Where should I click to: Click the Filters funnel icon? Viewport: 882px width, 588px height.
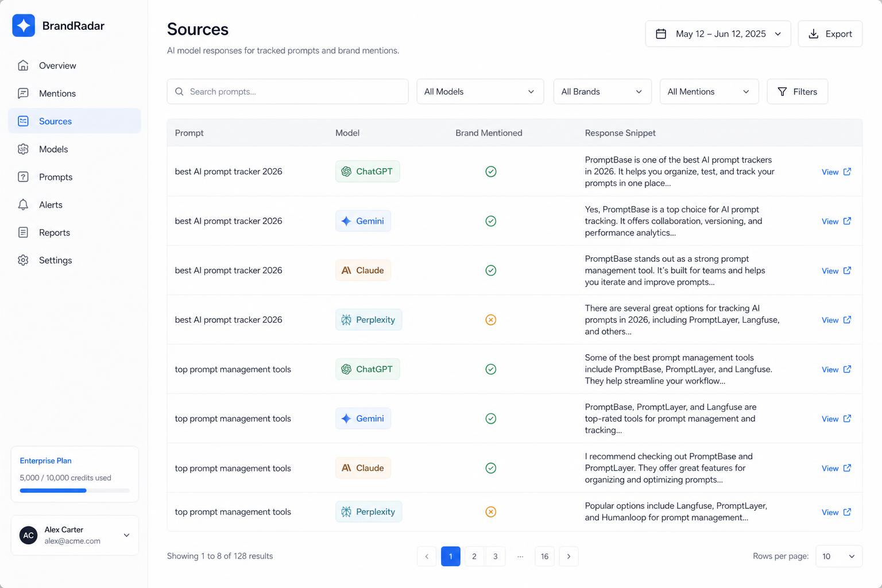(782, 92)
